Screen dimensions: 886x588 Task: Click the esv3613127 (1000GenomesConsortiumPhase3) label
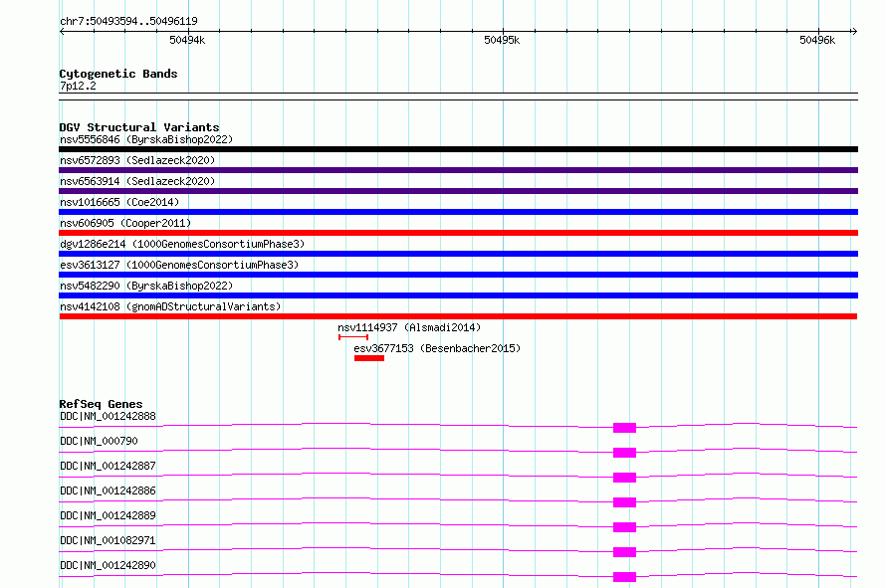tap(179, 265)
